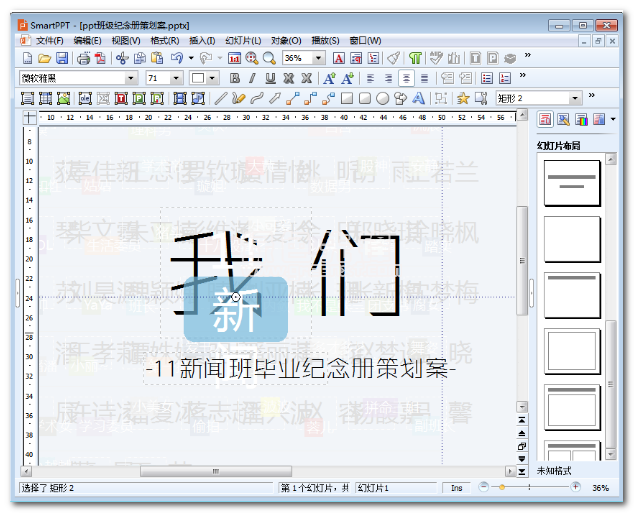Open object animation star icon
Screen dimensions: 634x513
[x=463, y=98]
